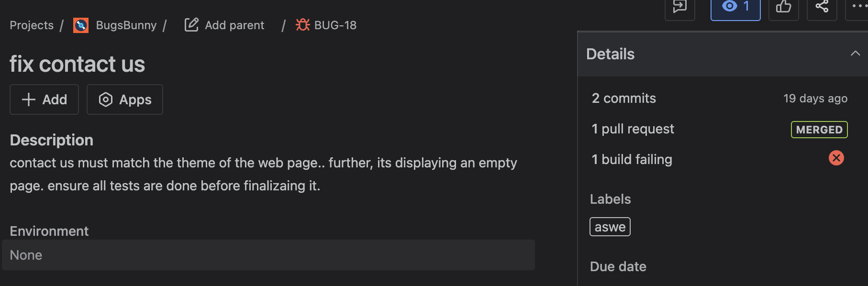Click the red bug issue type icon
868x286 pixels.
pos(302,25)
